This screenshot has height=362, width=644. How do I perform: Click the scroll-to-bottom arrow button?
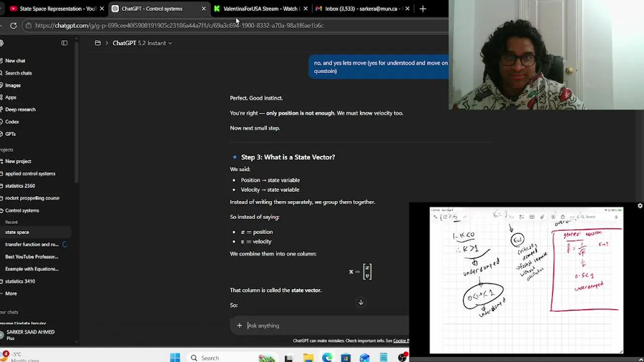361,302
